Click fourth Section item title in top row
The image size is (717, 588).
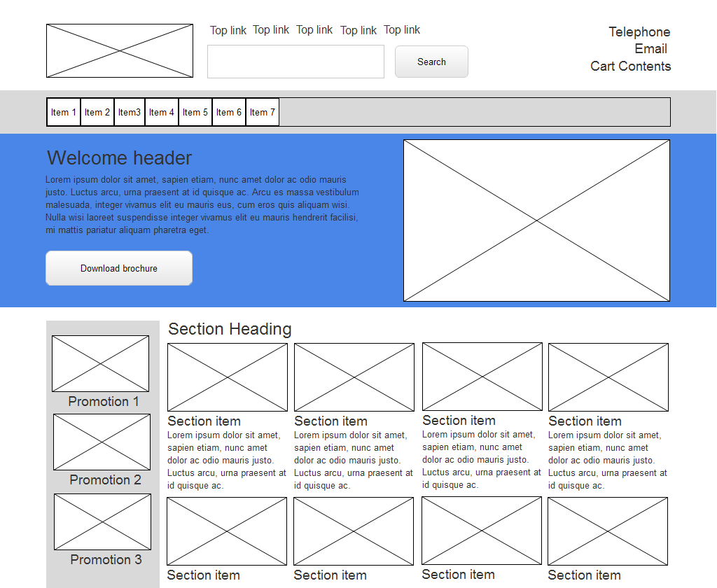point(585,421)
